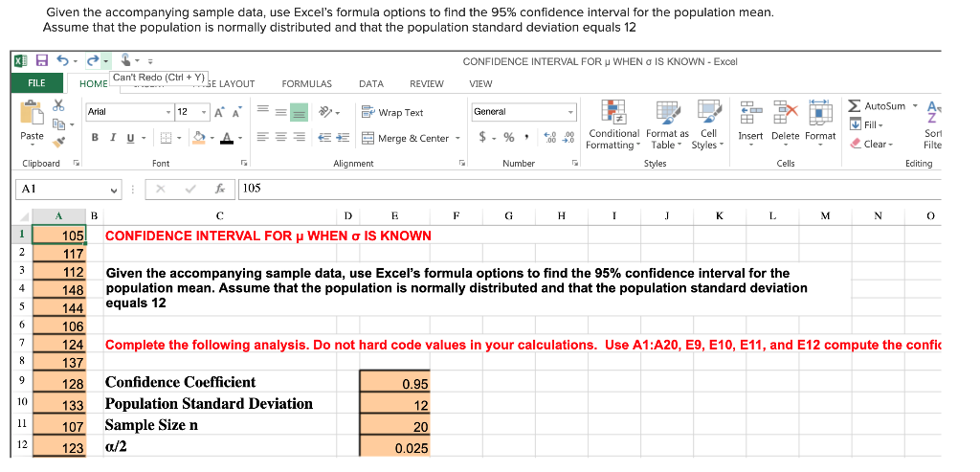The height and width of the screenshot is (472, 980).
Task: Click the Redo arrow in Quick Access Toolbar
Action: pyautogui.click(x=93, y=60)
